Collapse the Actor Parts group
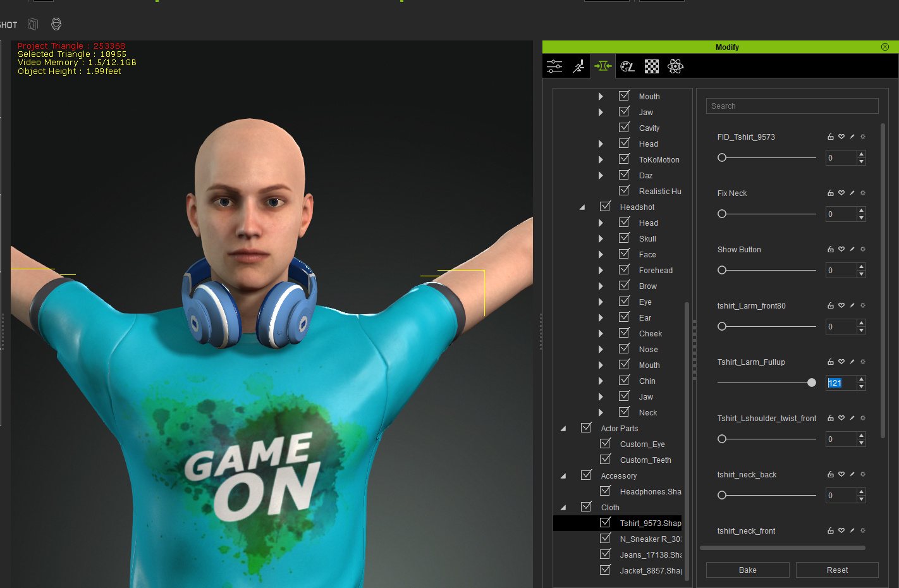 563,429
